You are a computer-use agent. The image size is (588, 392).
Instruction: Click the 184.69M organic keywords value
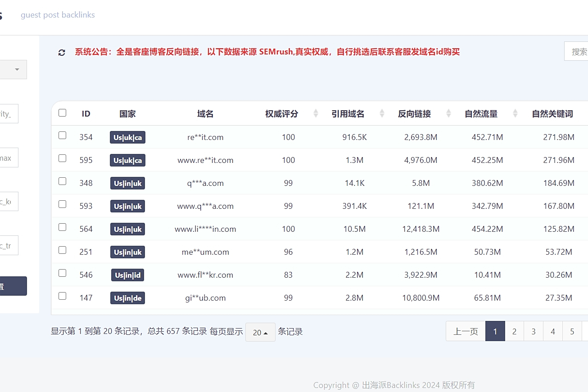click(559, 183)
